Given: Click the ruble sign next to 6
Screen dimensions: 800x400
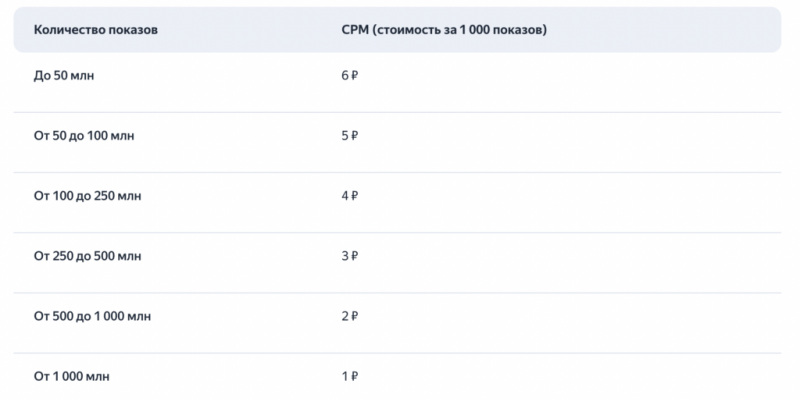Looking at the screenshot, I should 355,76.
